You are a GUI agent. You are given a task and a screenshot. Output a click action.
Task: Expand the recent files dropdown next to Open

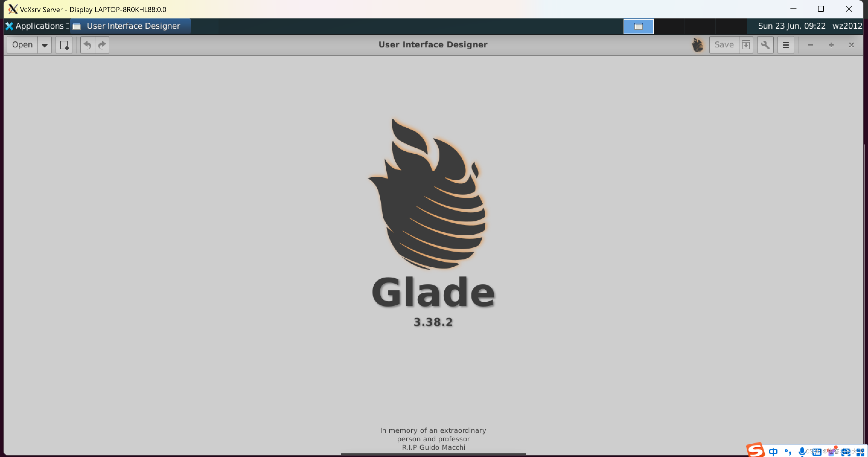[44, 45]
